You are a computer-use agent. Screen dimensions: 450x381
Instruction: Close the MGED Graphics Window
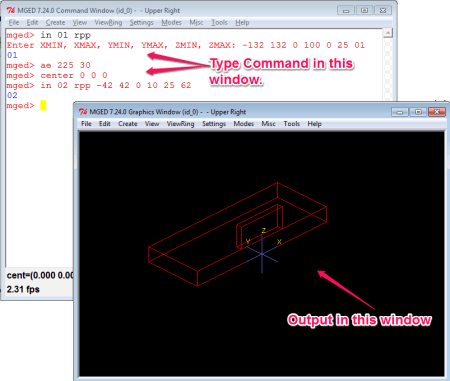(437, 112)
